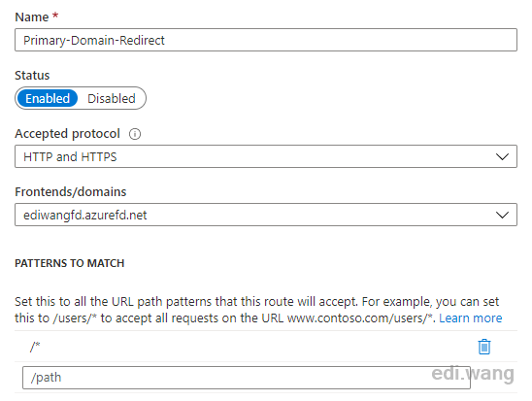Open the HTTP and HTTPS protocol dropdown
This screenshot has width=532, height=401.
(x=266, y=156)
